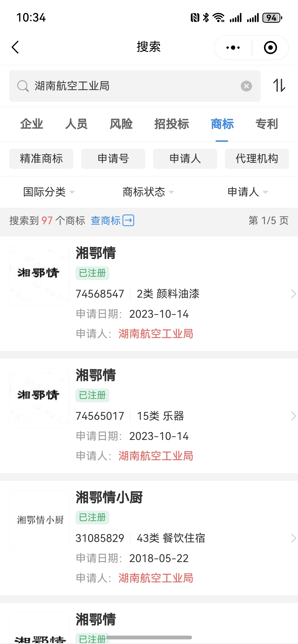Switch to the 企业 tab
Image resolution: width=298 pixels, height=644 pixels.
[x=32, y=124]
